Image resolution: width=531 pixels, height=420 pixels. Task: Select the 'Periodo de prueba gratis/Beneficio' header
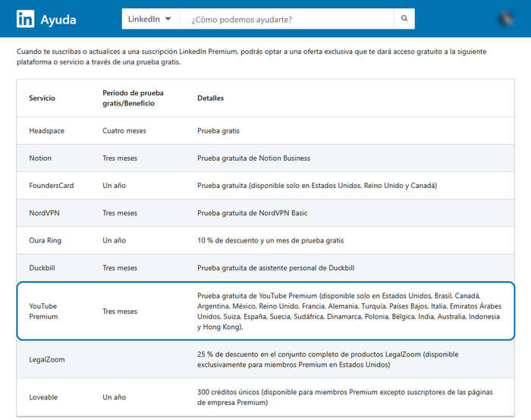click(133, 98)
